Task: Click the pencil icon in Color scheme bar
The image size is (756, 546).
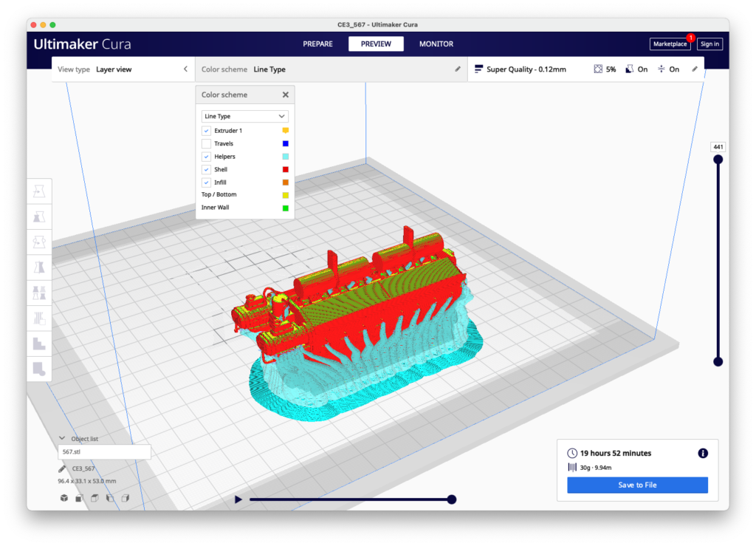Action: click(458, 69)
